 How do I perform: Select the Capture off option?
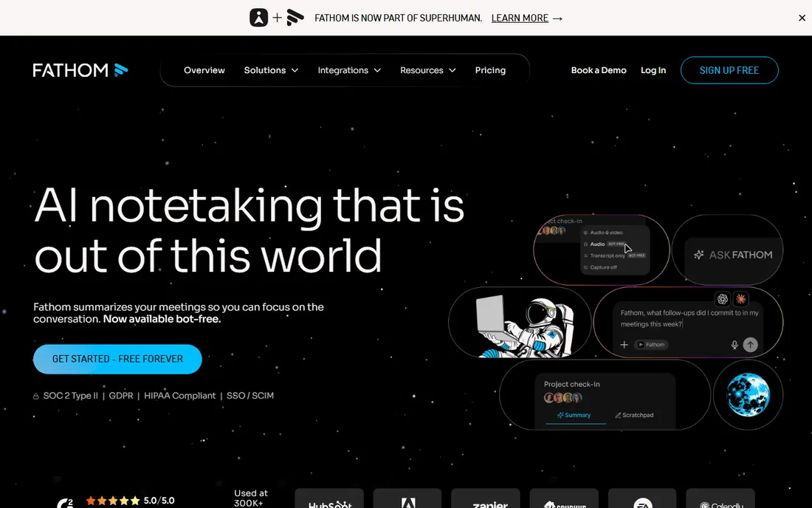point(601,267)
